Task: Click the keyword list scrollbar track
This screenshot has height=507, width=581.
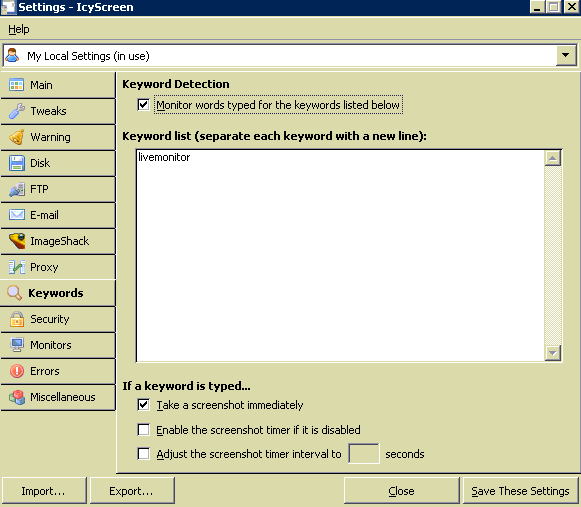Action: [x=552, y=256]
